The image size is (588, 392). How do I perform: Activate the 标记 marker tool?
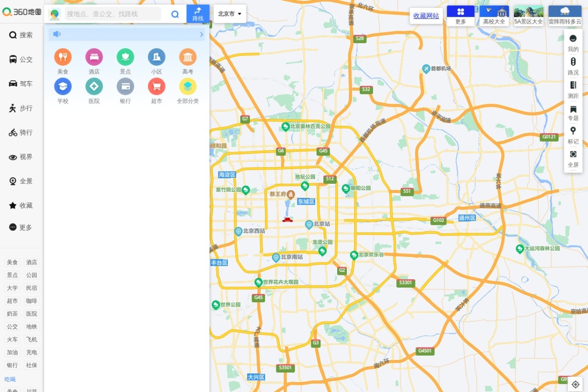pos(573,136)
